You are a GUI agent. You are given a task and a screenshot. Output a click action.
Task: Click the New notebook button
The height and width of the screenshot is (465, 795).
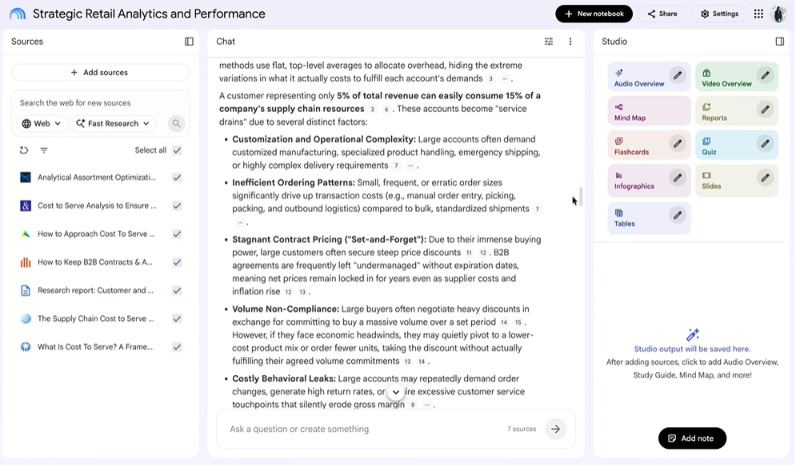(594, 14)
